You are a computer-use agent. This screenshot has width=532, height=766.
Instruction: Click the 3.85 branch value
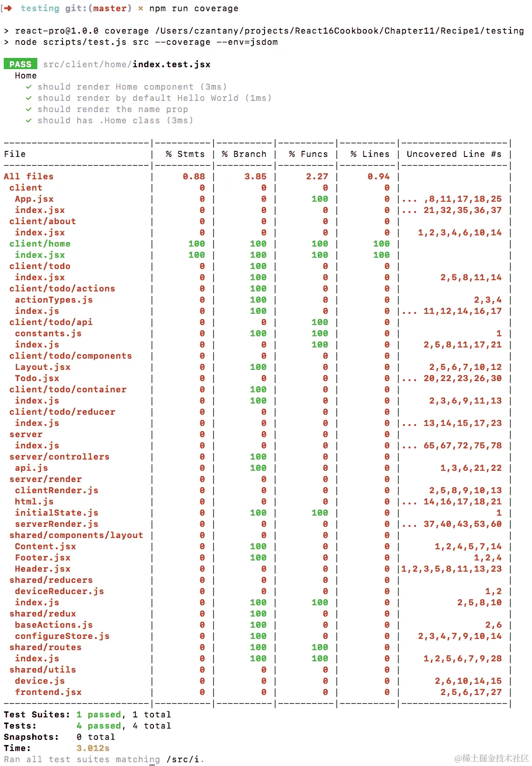[255, 177]
